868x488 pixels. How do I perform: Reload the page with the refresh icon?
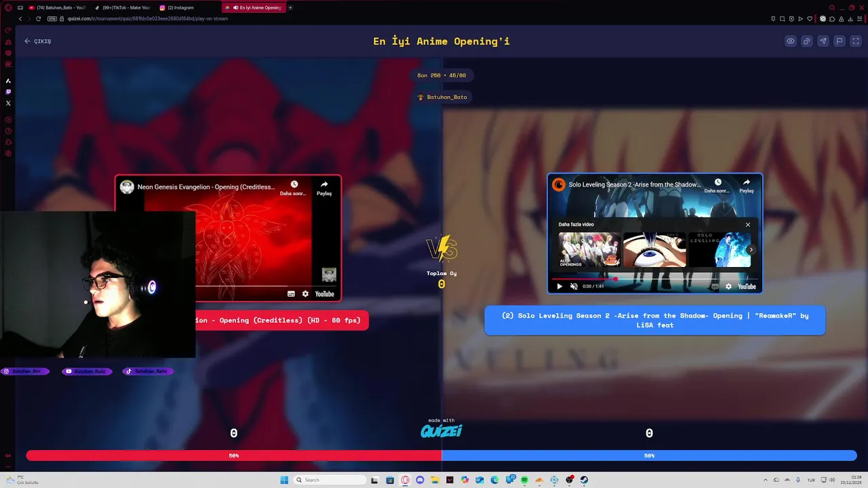(x=38, y=18)
